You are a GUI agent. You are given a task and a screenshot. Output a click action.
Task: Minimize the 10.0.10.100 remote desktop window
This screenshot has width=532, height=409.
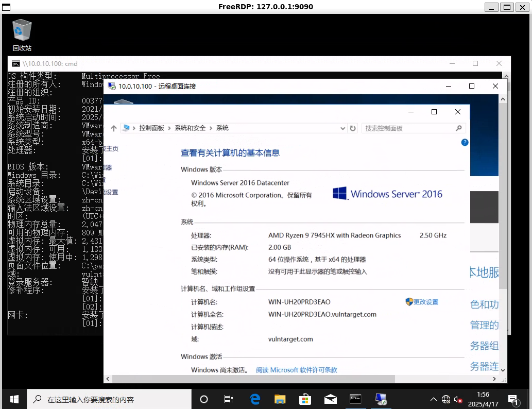point(449,86)
